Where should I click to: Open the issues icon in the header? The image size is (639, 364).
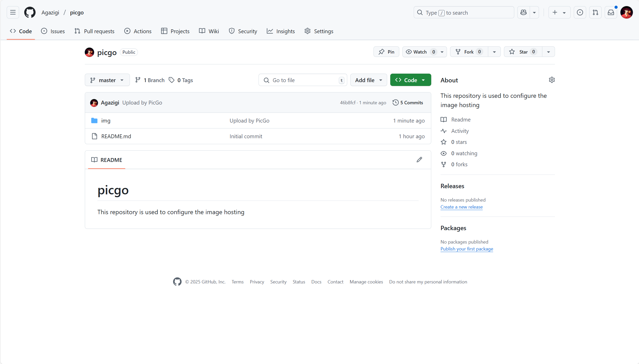(x=580, y=12)
